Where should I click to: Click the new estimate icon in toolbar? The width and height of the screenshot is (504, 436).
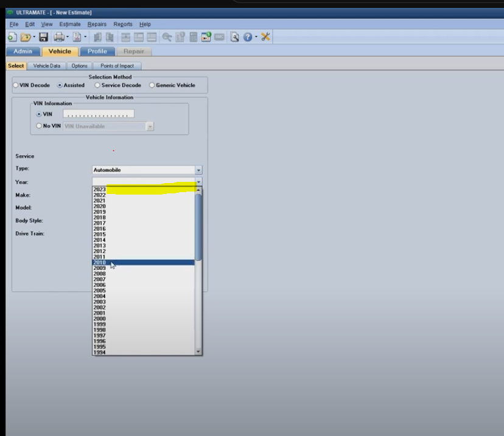click(x=12, y=38)
